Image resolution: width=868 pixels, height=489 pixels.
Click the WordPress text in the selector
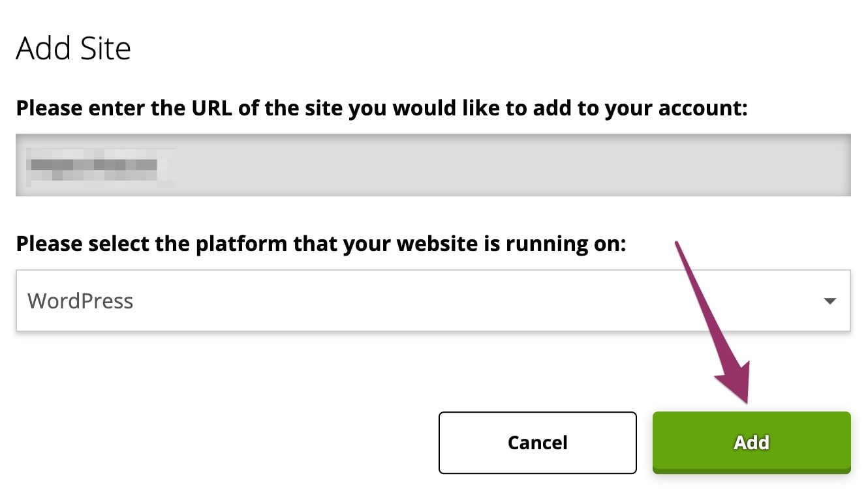tap(80, 301)
